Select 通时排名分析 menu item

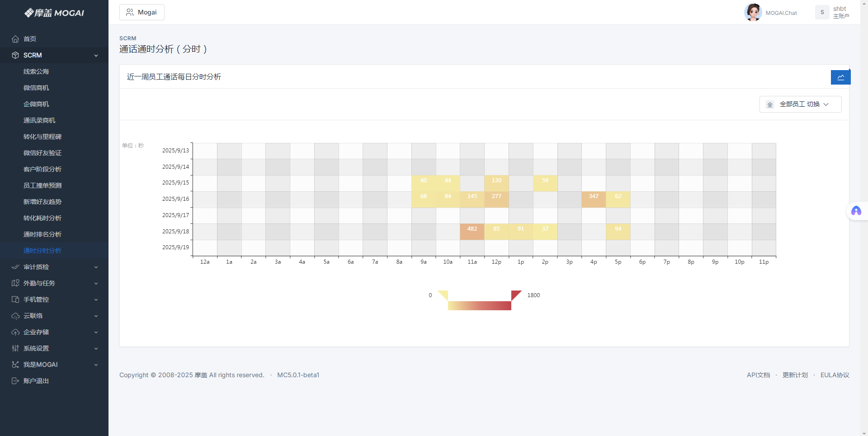[42, 234]
